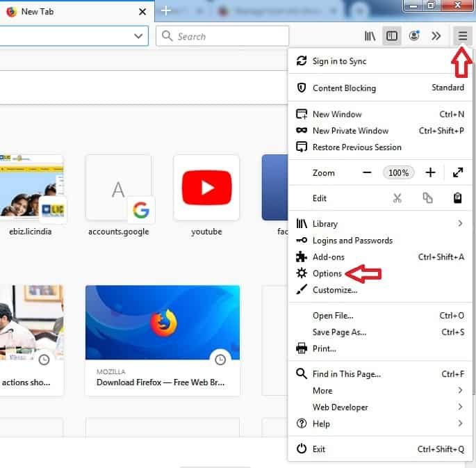Click the Exit power icon

tap(301, 449)
